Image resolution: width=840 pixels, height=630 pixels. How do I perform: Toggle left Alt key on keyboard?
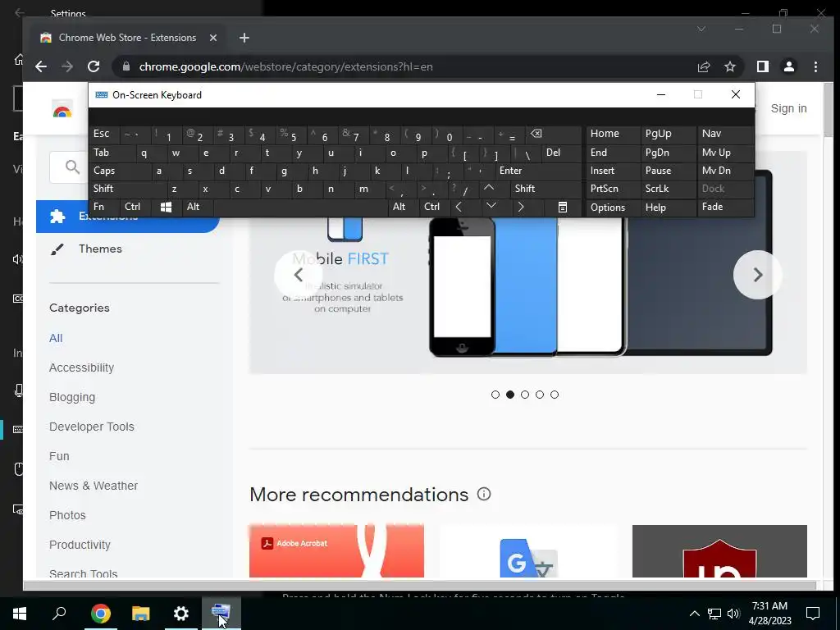click(x=197, y=207)
